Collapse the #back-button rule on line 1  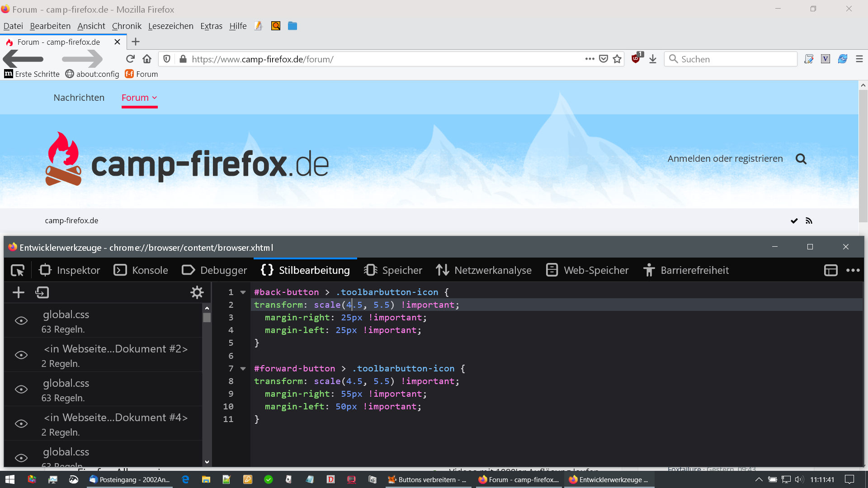point(243,292)
